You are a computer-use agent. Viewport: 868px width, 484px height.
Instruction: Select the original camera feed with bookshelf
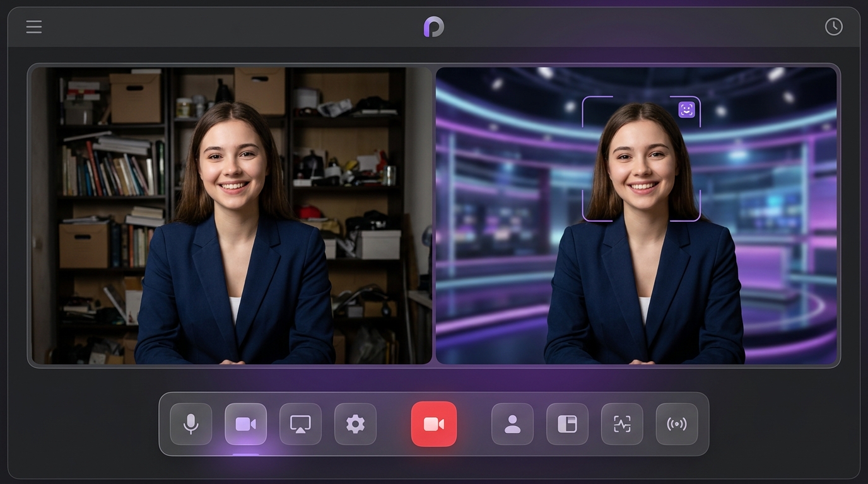pos(232,216)
